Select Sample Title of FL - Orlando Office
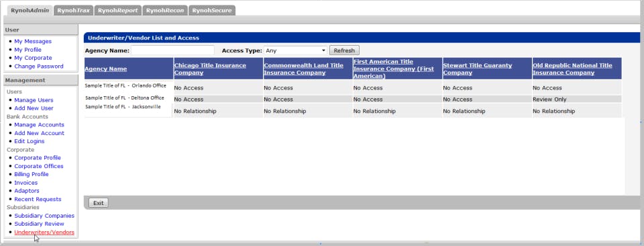Viewport: 644px width, 246px height. point(125,86)
